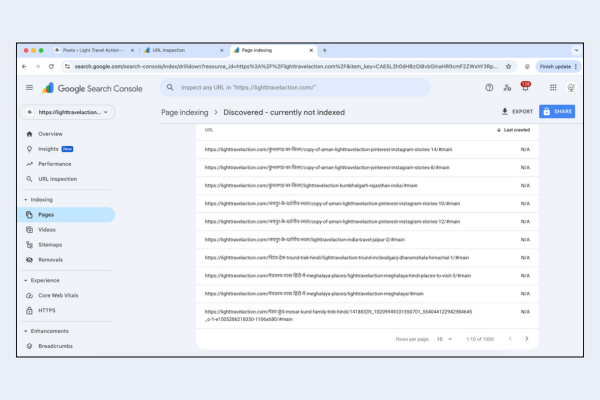Click the Help question mark icon
600x400 pixels.
(489, 88)
